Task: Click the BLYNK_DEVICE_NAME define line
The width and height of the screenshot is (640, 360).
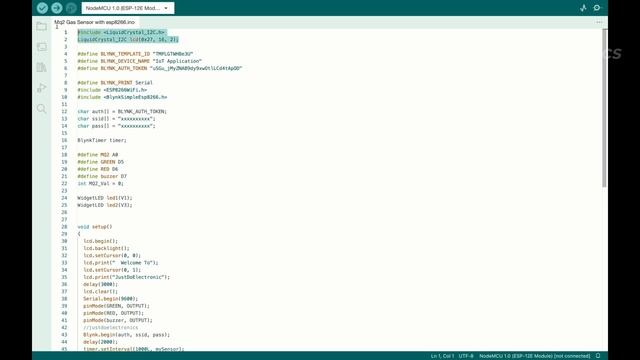Action: [140, 61]
